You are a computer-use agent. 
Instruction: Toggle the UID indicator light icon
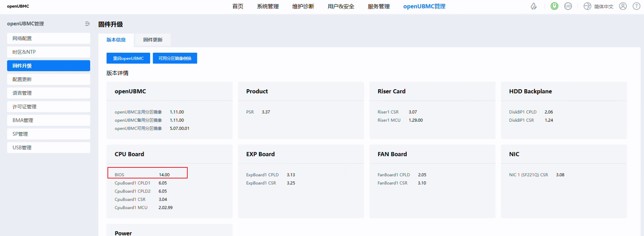(x=568, y=6)
